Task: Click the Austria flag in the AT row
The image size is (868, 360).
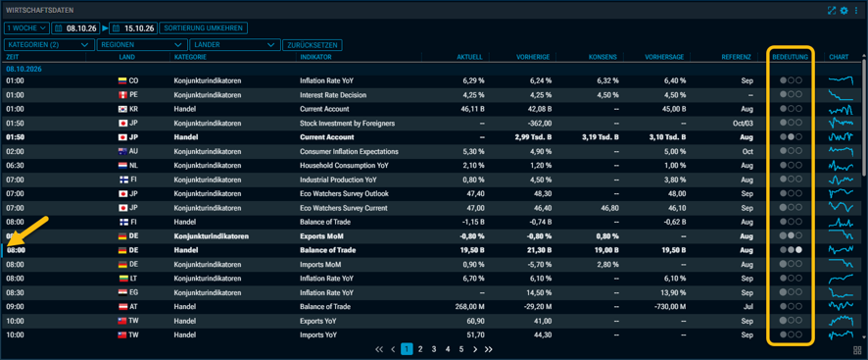Action: 122,306
